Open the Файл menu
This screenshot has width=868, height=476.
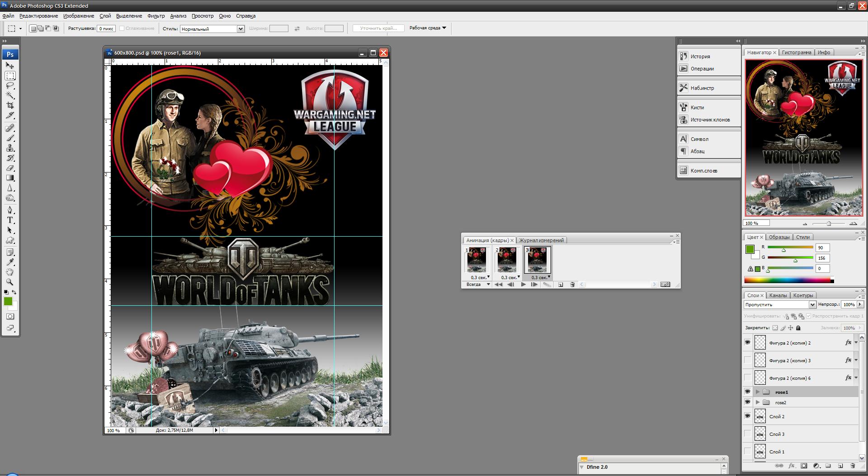click(x=8, y=16)
